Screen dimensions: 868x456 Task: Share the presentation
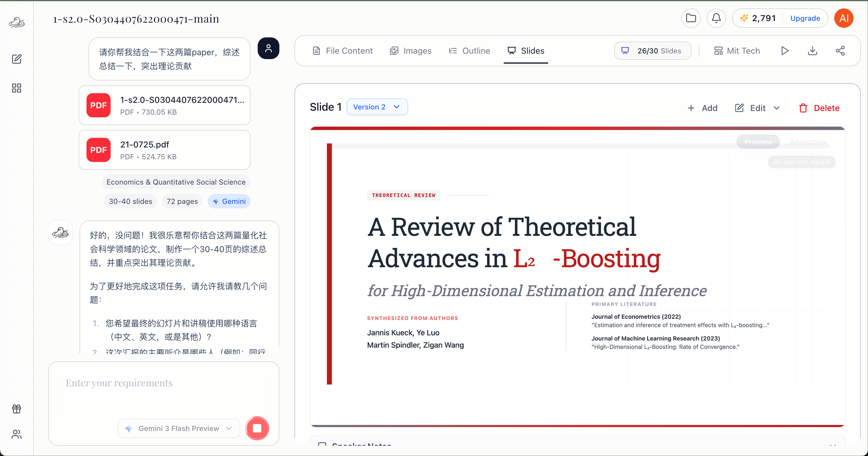pyautogui.click(x=840, y=51)
